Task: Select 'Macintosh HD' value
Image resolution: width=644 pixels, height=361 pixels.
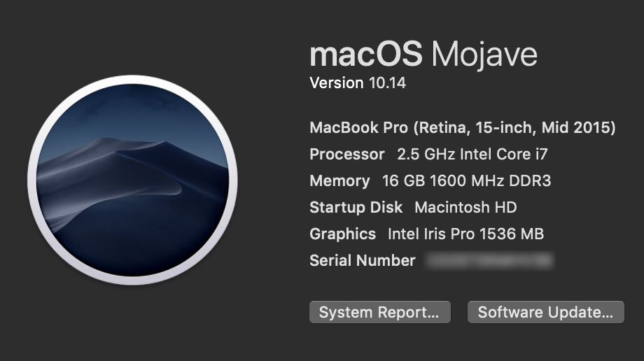Action: click(465, 207)
